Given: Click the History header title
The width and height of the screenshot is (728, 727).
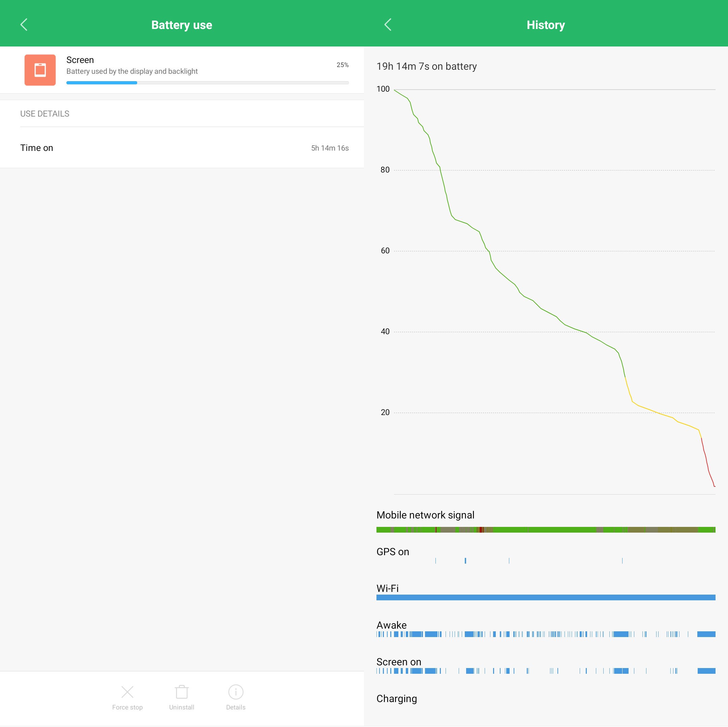Looking at the screenshot, I should click(x=545, y=25).
